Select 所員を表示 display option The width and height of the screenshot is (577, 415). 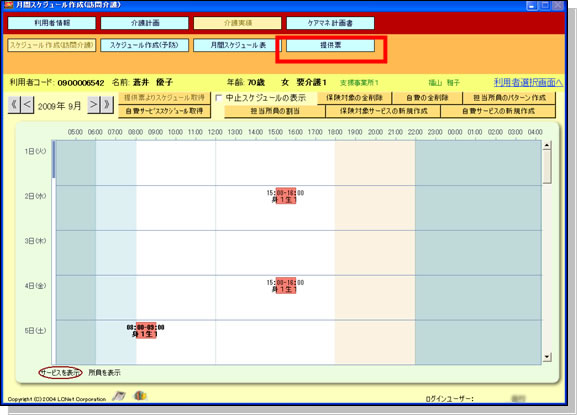coord(105,373)
